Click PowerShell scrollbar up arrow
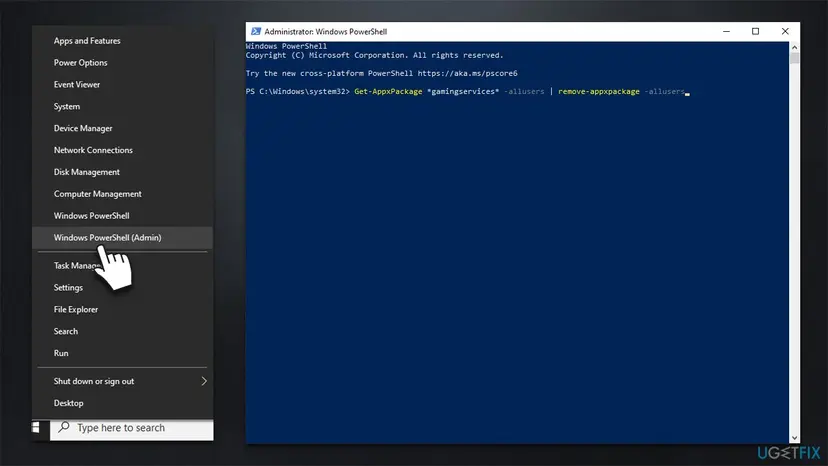 pos(794,47)
